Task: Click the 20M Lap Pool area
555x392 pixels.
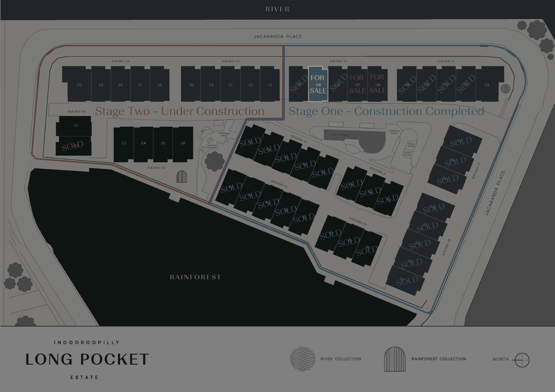Action: pos(355,141)
